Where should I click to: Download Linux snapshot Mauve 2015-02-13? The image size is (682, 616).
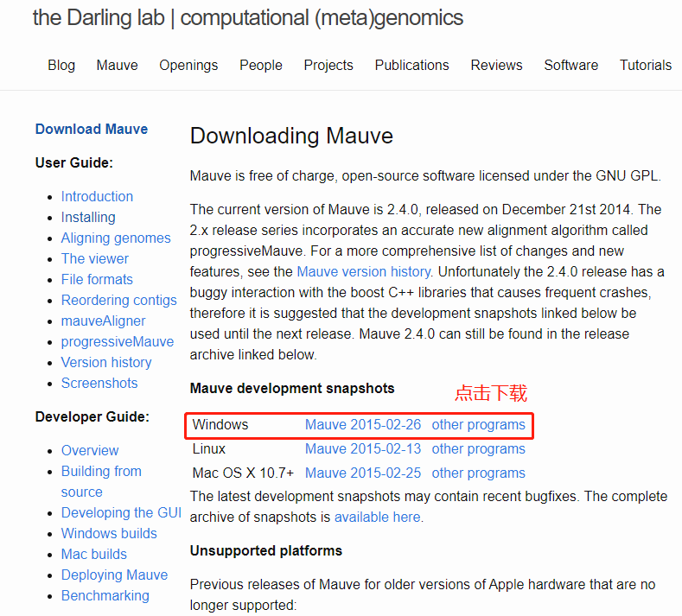(363, 448)
